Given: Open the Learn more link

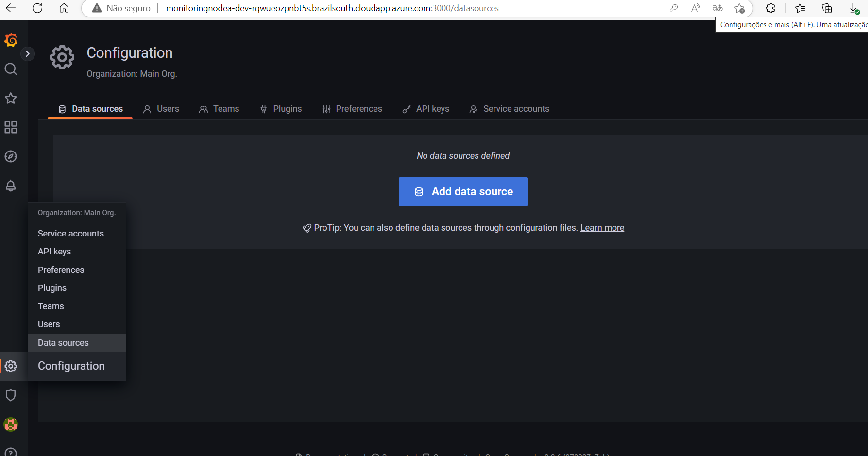Looking at the screenshot, I should tap(602, 227).
